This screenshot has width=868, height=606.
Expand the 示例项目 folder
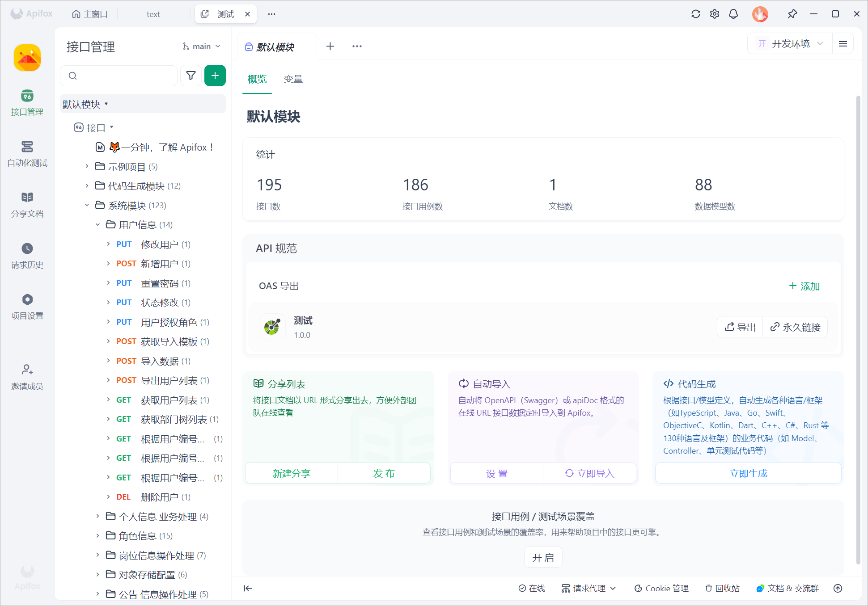[x=87, y=166]
